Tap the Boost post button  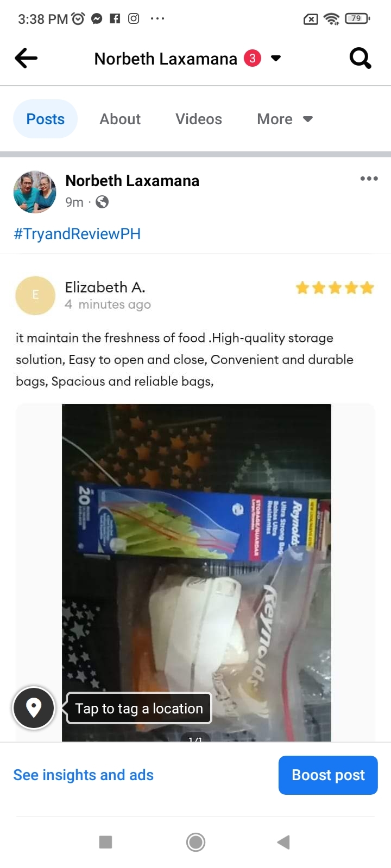coord(328,775)
